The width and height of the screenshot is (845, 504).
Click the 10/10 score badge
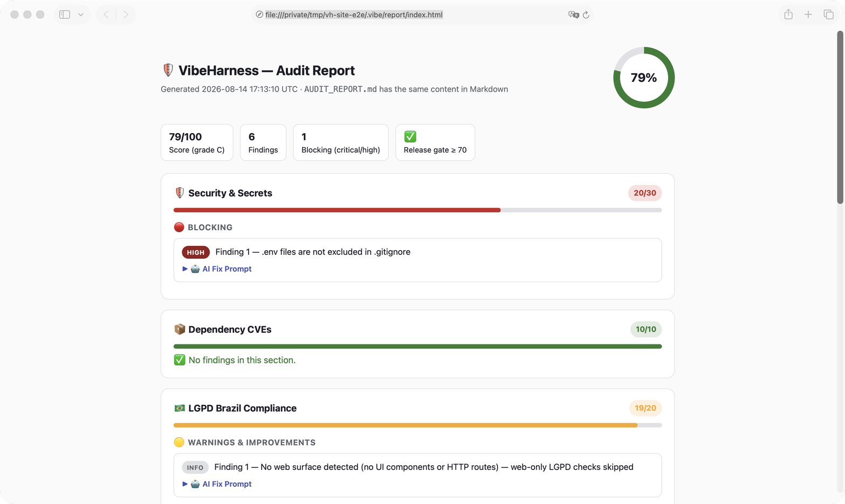point(646,329)
